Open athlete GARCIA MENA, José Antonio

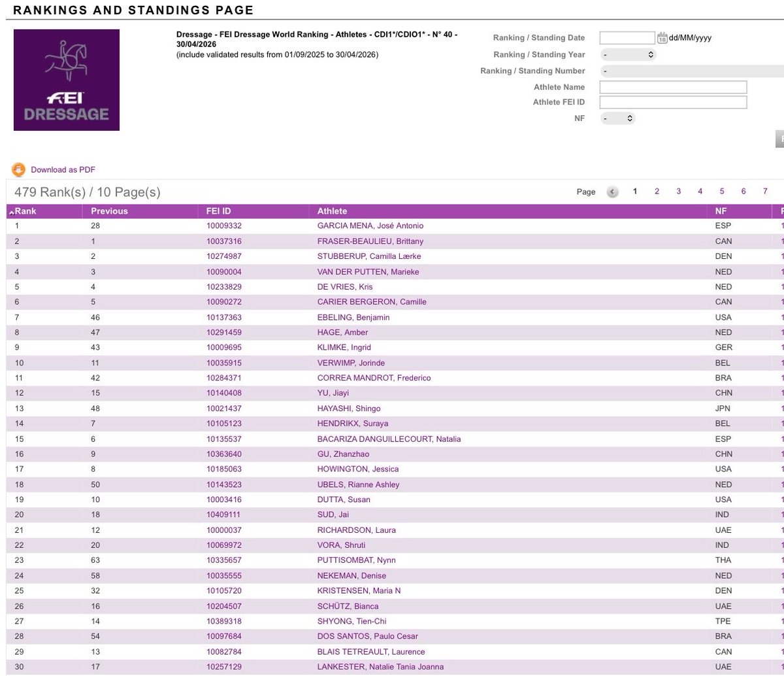click(x=370, y=226)
